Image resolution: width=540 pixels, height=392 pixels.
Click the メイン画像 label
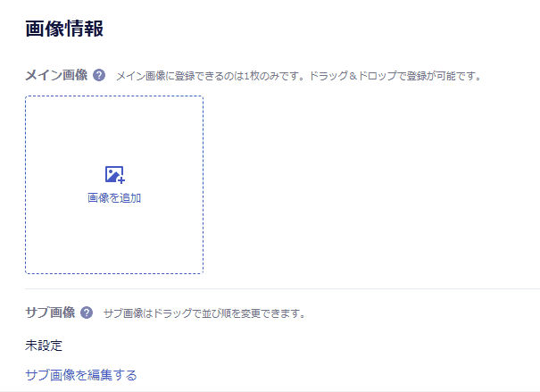pos(56,75)
